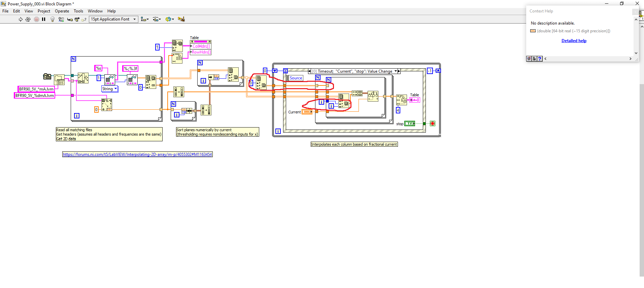
Task: Open the Window menu
Action: (x=95, y=11)
